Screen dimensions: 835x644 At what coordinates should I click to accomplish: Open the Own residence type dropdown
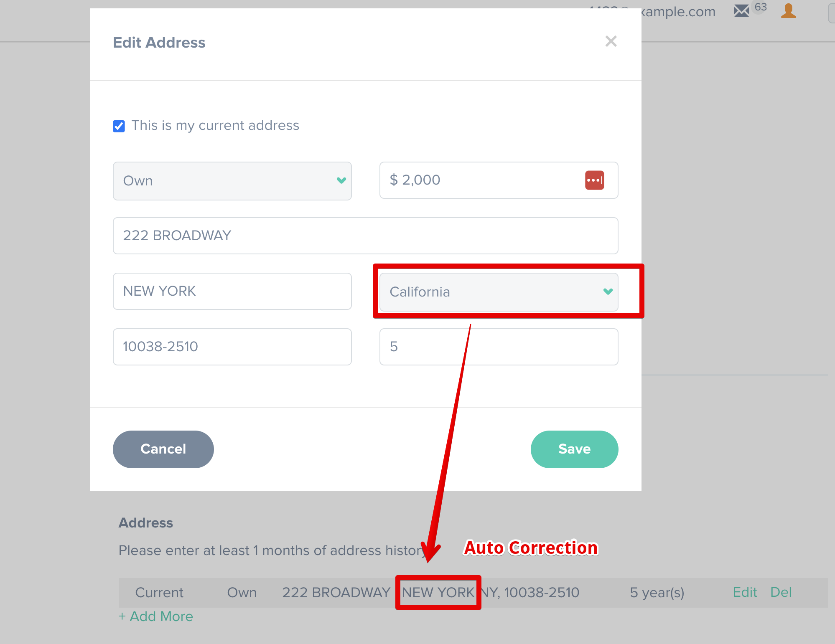pyautogui.click(x=232, y=181)
